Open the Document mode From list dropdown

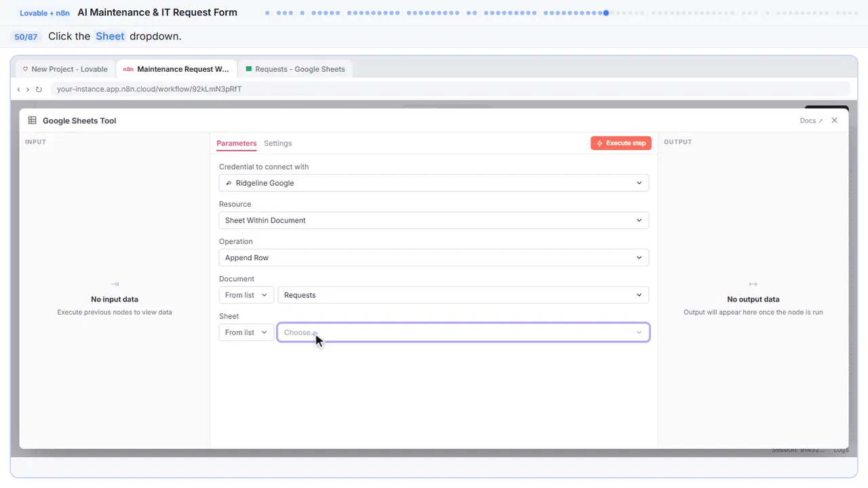point(246,295)
